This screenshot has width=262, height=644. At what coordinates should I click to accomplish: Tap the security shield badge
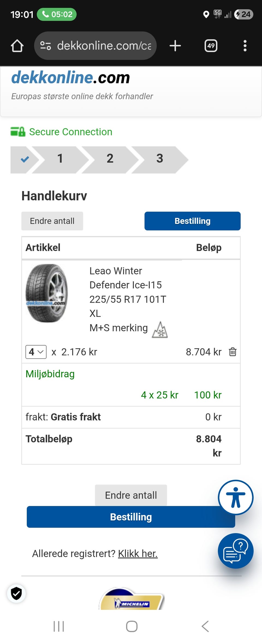[x=16, y=593]
